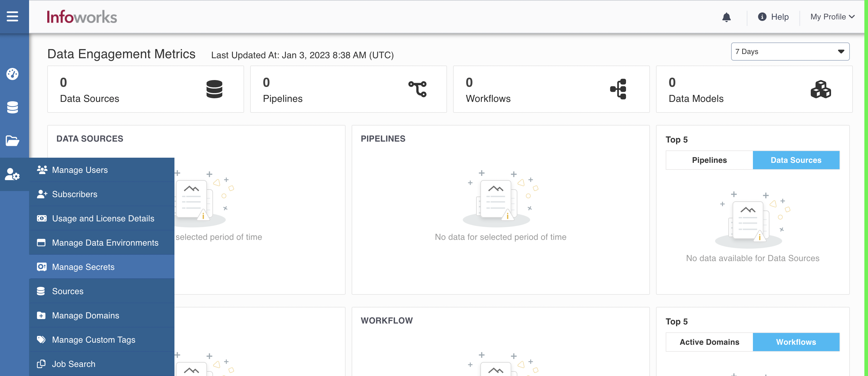Select the Top 5 Workflows tab
The image size is (868, 376).
(x=796, y=342)
